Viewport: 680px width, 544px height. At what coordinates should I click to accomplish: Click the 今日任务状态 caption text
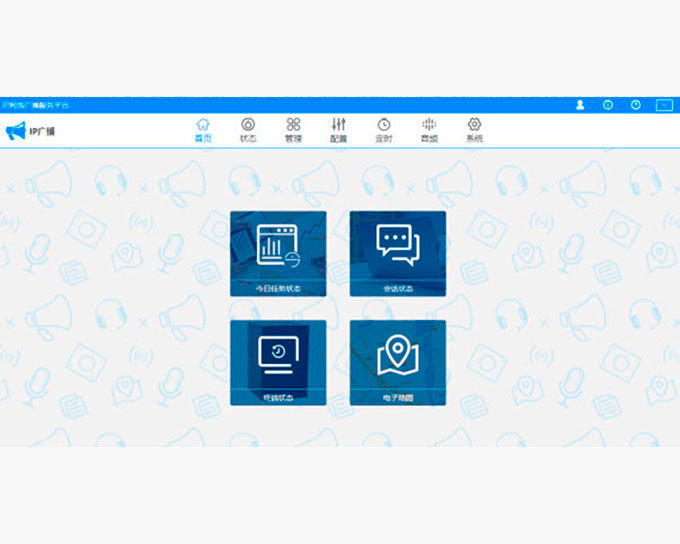[278, 288]
